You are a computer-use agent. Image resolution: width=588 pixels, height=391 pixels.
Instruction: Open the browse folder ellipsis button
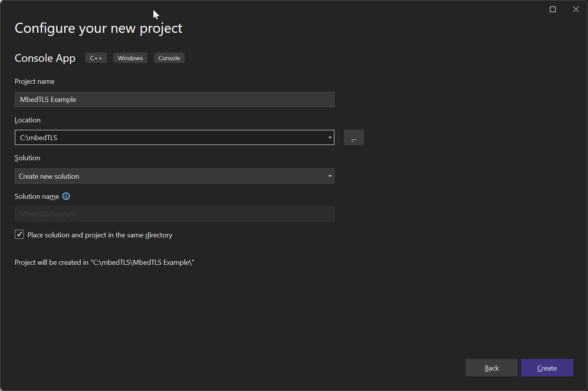click(353, 138)
